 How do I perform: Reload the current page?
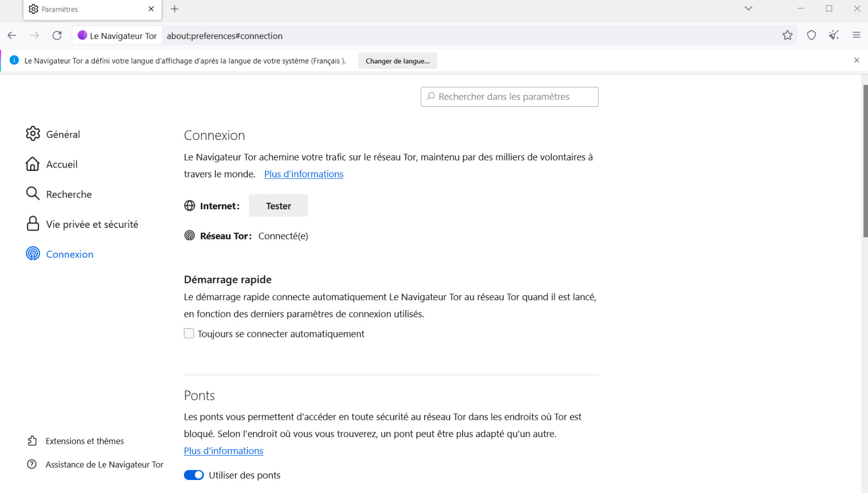coord(57,36)
